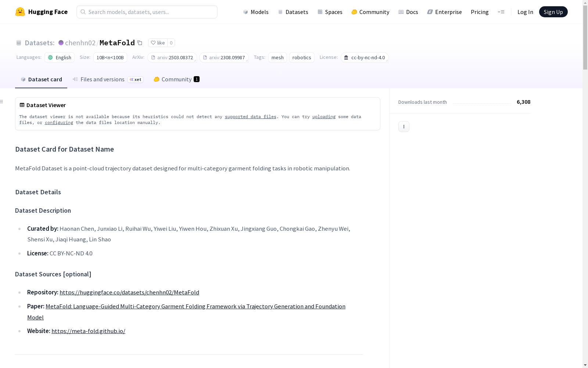Click the downloads count 6,308
Viewport: 588px width, 368px height.
(x=523, y=102)
